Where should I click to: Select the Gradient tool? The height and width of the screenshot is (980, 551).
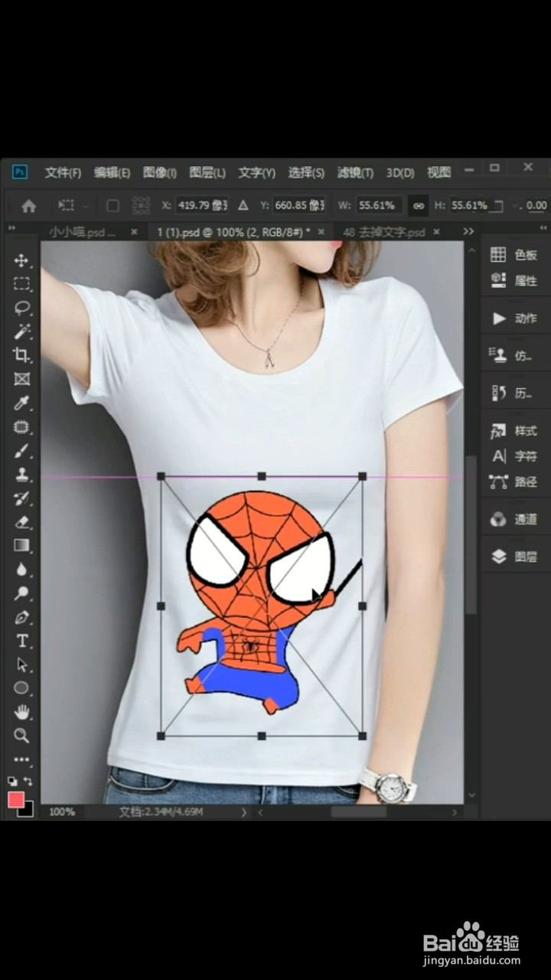coord(21,546)
